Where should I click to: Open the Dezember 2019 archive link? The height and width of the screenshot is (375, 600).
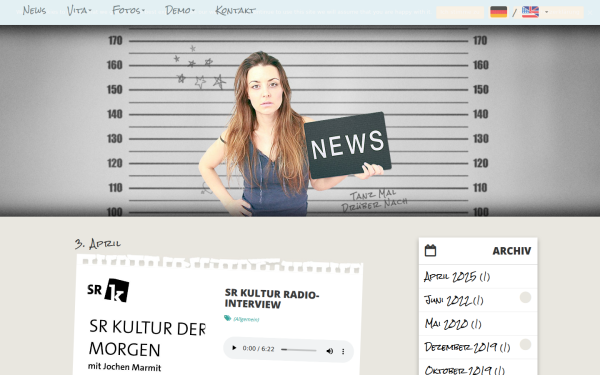(x=467, y=347)
